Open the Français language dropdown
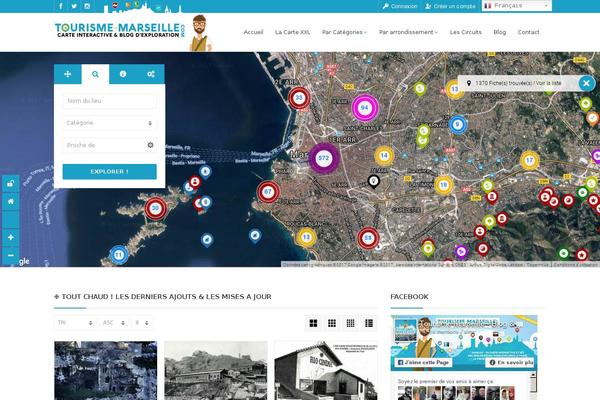This screenshot has height=400, width=600. [517, 6]
